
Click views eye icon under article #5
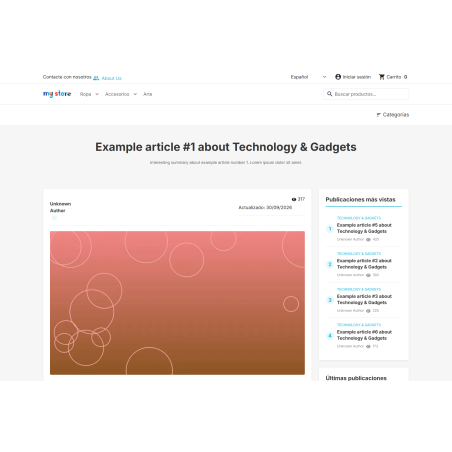coord(368,240)
